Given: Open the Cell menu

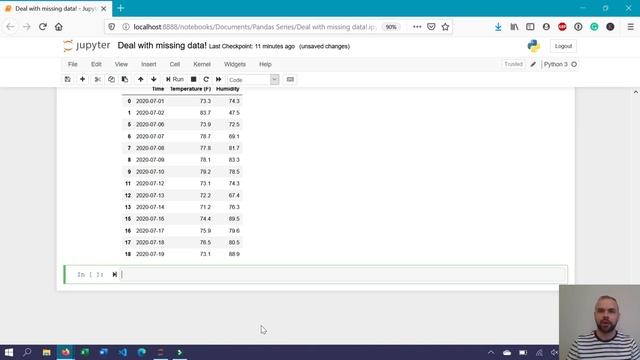Looking at the screenshot, I should pyautogui.click(x=175, y=64).
